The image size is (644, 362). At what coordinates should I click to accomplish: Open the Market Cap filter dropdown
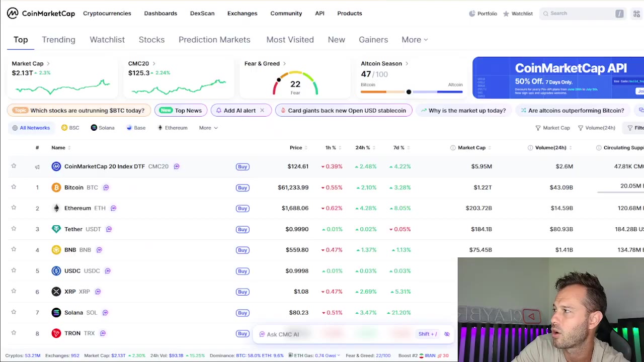coord(552,128)
